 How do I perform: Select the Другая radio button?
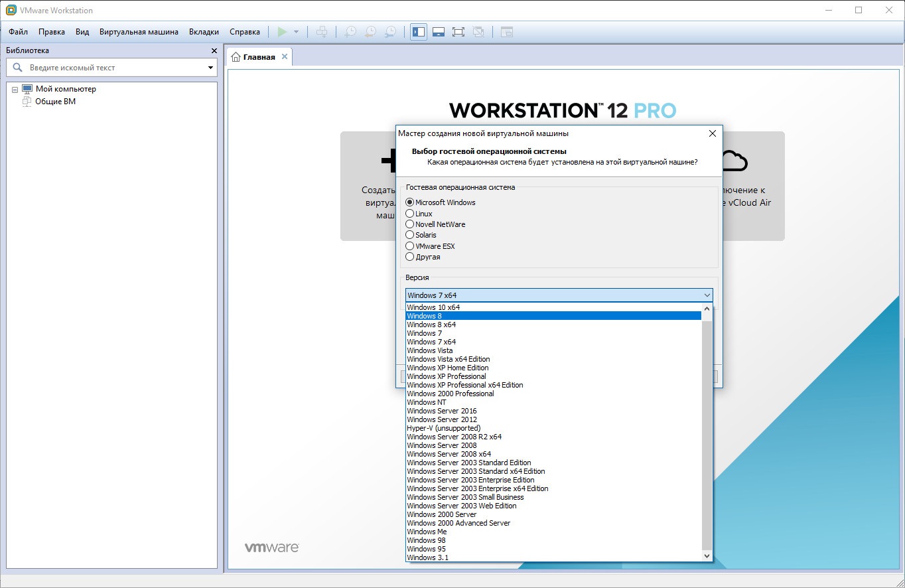[x=409, y=257]
